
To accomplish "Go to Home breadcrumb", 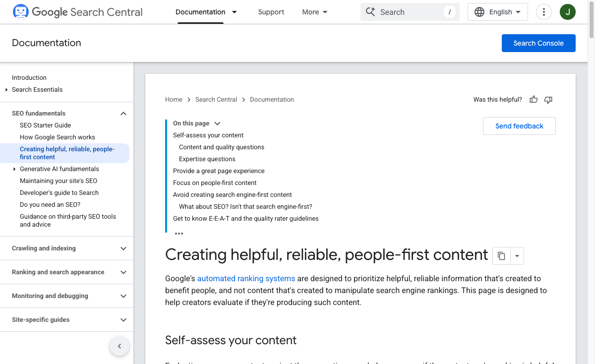I will point(174,100).
